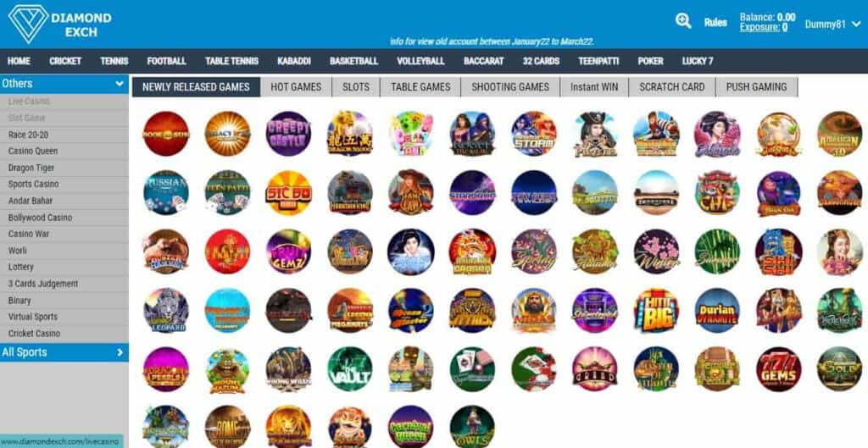Image resolution: width=868 pixels, height=448 pixels.
Task: Click the Diamond Exch logo
Action: click(60, 25)
